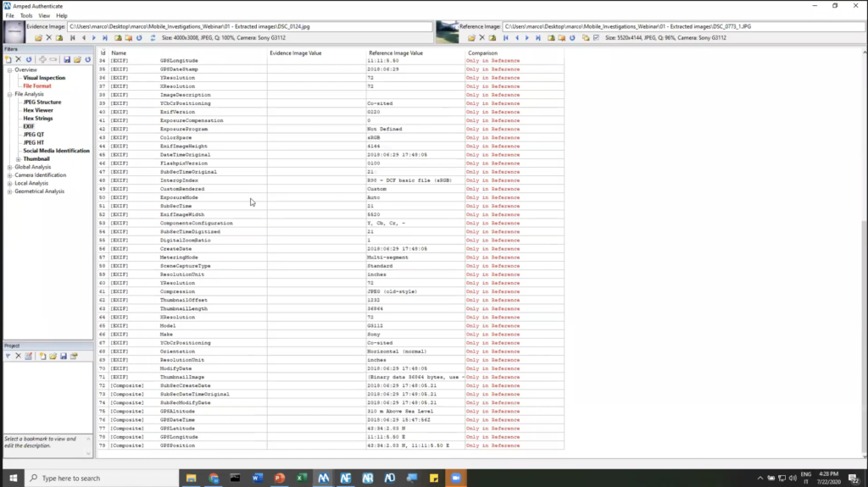This screenshot has width=868, height=487.
Task: Close the evidence image with the X icon
Action: pos(48,37)
